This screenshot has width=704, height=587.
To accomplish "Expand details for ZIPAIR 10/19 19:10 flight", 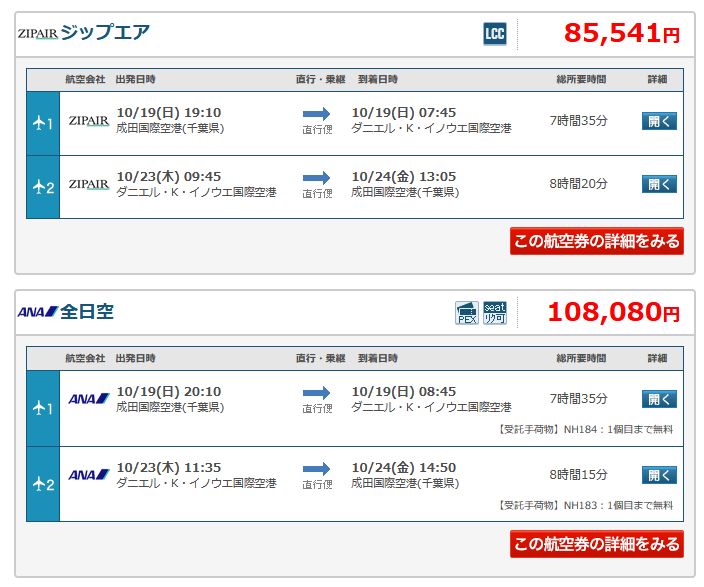I will click(x=659, y=121).
